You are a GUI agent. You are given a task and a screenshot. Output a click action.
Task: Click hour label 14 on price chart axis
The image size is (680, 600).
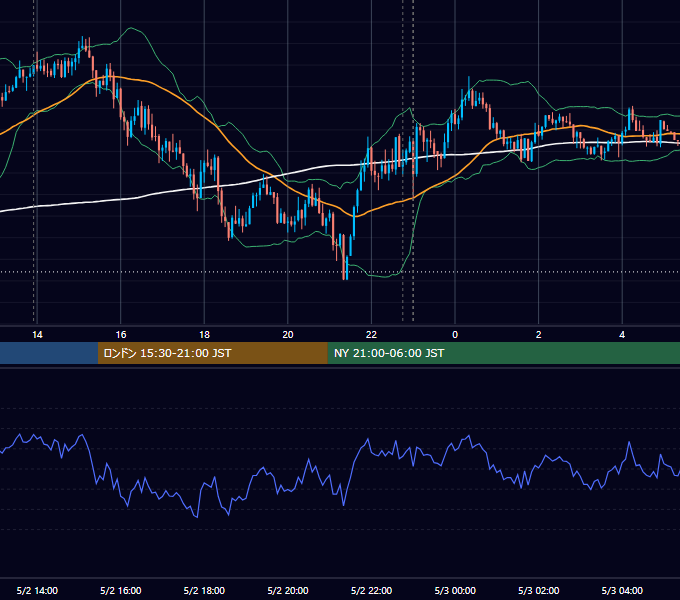pos(37,334)
